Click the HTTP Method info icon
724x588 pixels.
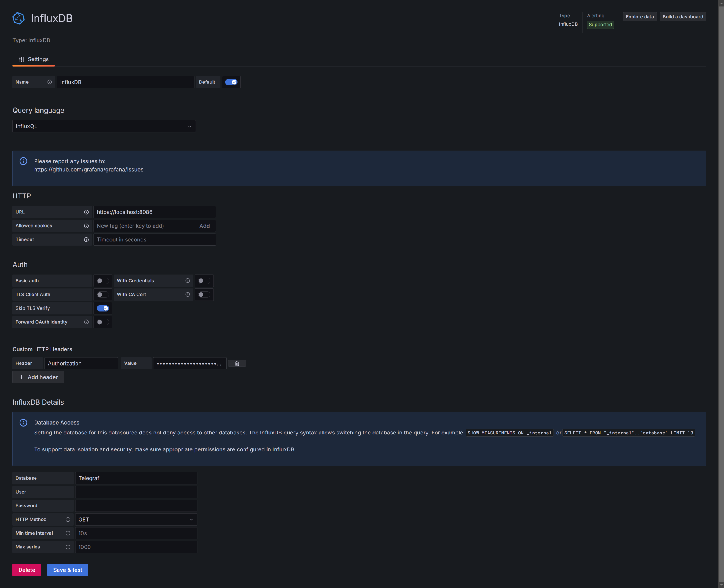pyautogui.click(x=68, y=520)
